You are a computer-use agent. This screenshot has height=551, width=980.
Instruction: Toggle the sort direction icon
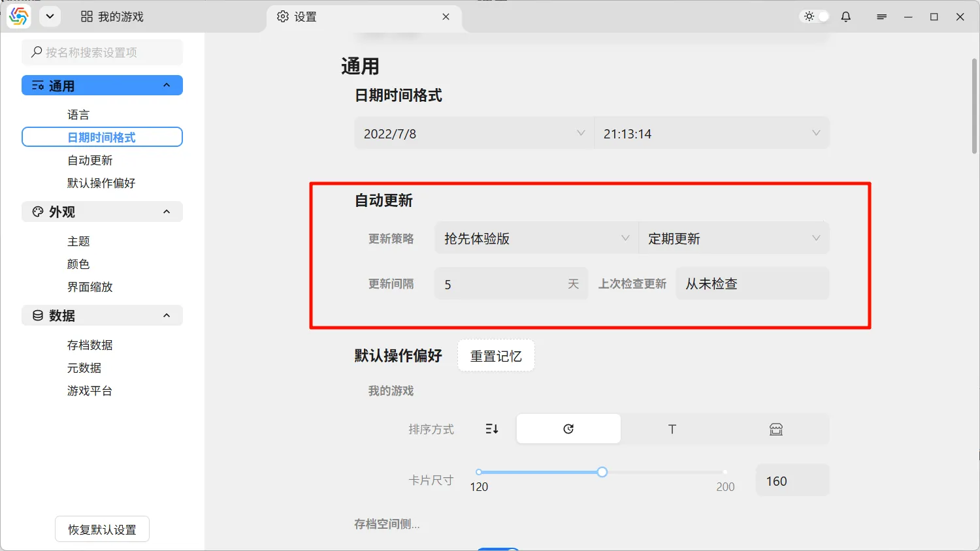pos(492,429)
